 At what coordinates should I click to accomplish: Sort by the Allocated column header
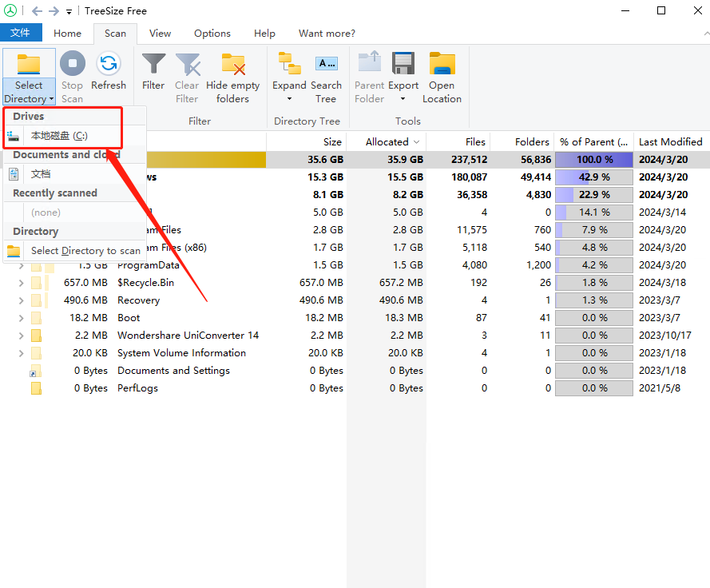click(x=387, y=142)
